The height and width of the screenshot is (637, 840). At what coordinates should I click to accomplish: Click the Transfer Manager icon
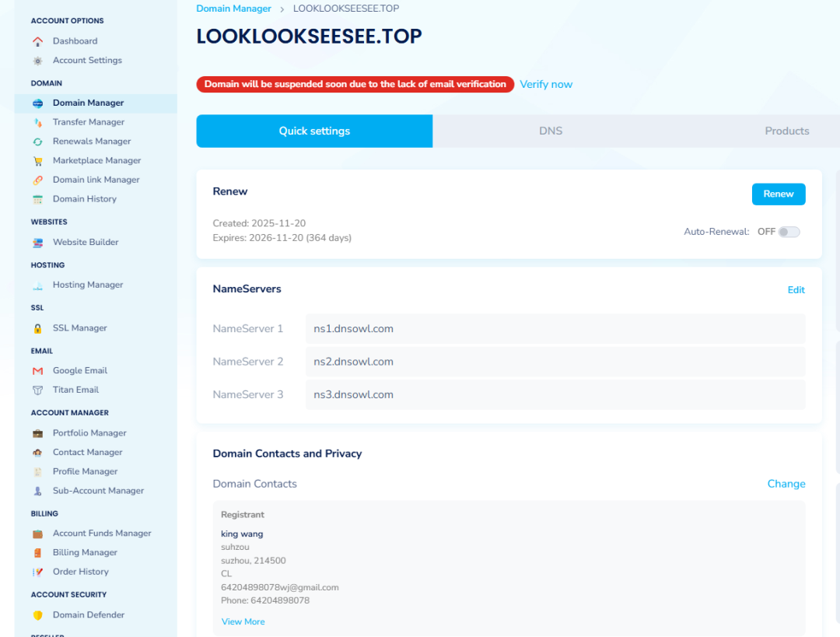coord(37,122)
